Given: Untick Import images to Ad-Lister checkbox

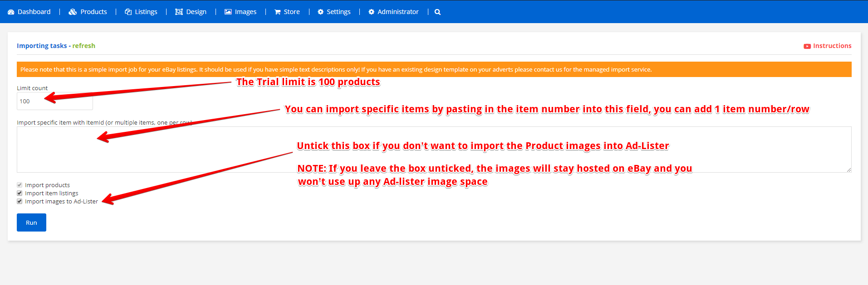Looking at the screenshot, I should tap(20, 201).
